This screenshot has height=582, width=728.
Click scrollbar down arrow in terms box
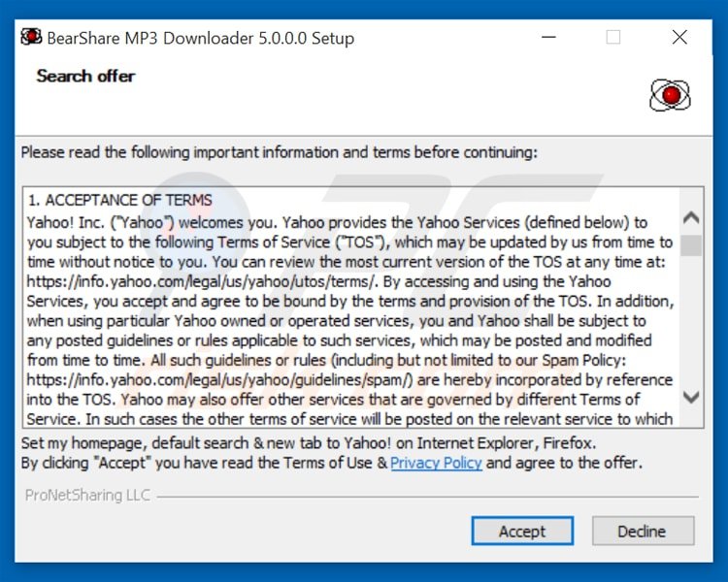[691, 398]
